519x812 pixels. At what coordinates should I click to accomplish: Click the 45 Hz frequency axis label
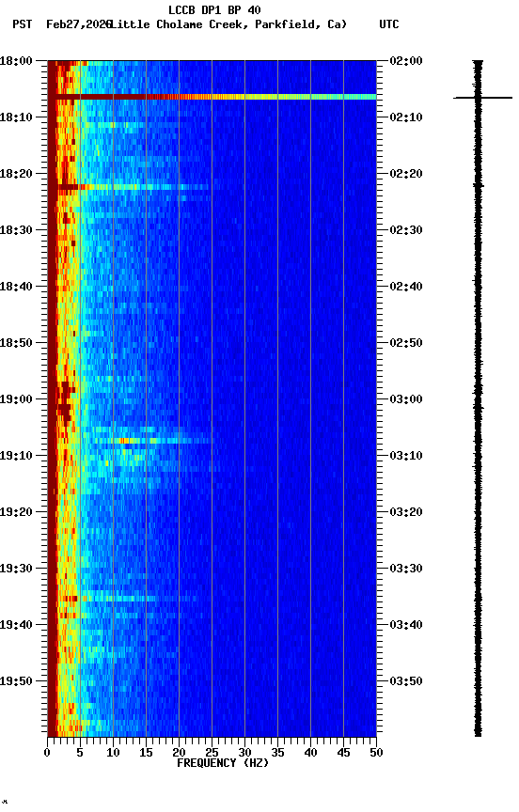tap(343, 753)
